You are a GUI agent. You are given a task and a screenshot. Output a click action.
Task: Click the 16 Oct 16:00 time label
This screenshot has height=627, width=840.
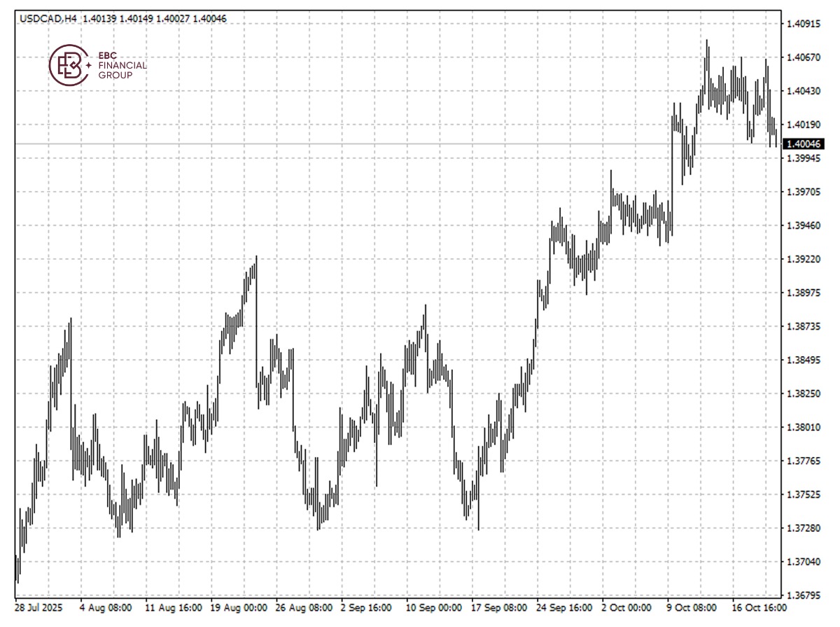pyautogui.click(x=759, y=608)
